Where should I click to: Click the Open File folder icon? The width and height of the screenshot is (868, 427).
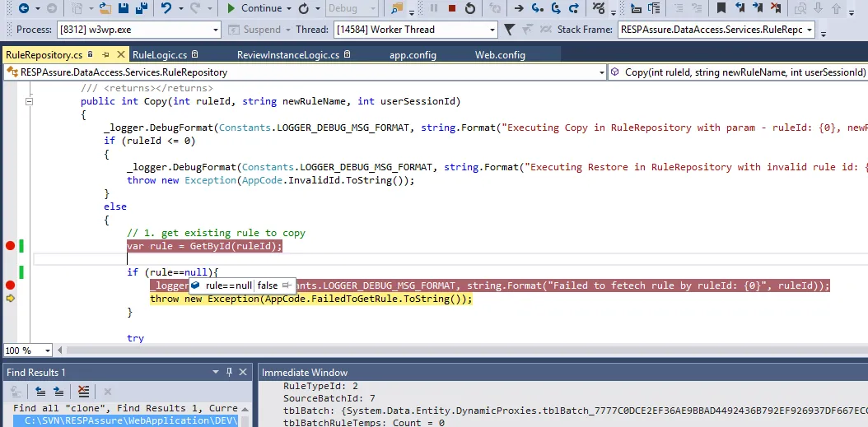(105, 8)
